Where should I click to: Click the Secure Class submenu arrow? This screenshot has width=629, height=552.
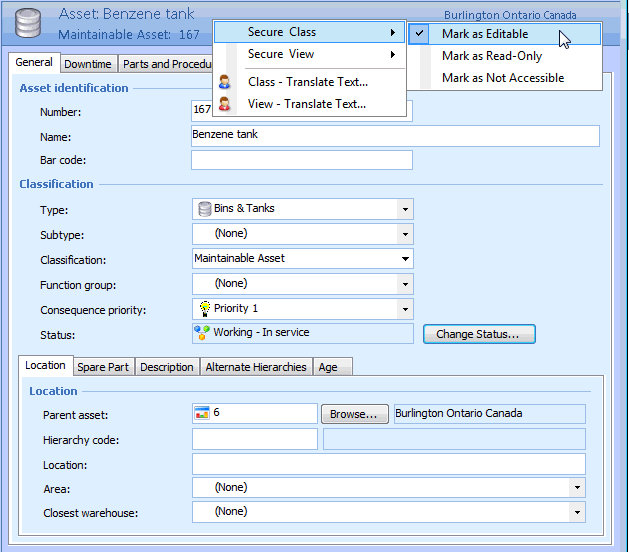(393, 32)
